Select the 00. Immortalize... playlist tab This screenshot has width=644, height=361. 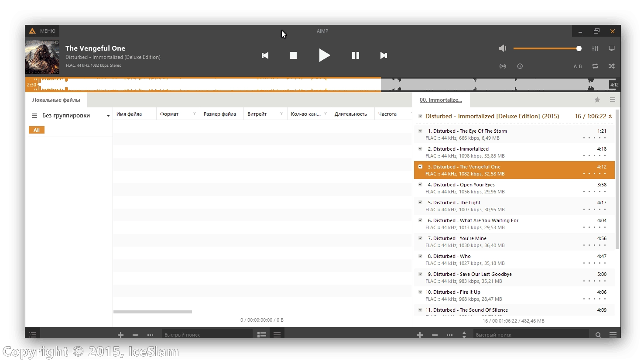click(441, 100)
